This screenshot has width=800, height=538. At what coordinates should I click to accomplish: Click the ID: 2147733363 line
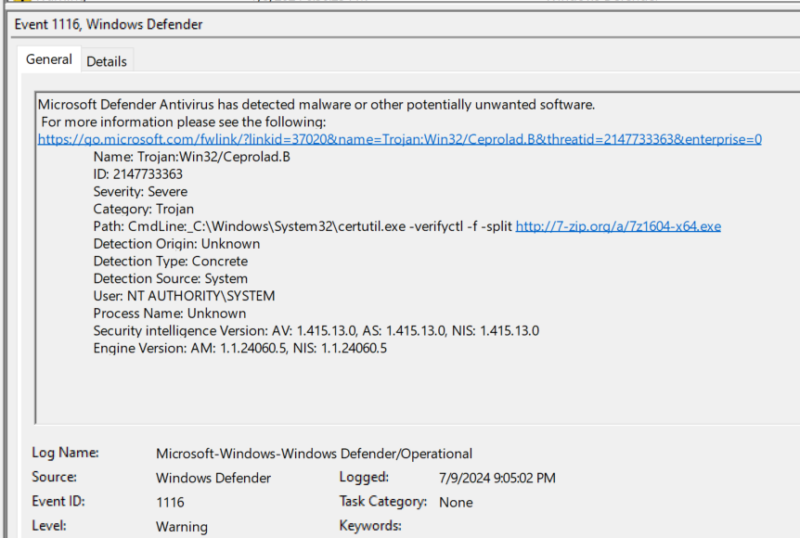138,174
